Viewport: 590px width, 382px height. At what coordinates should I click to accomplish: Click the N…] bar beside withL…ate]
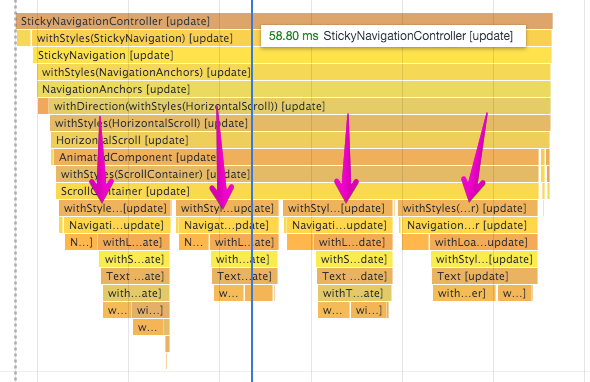[x=81, y=242]
